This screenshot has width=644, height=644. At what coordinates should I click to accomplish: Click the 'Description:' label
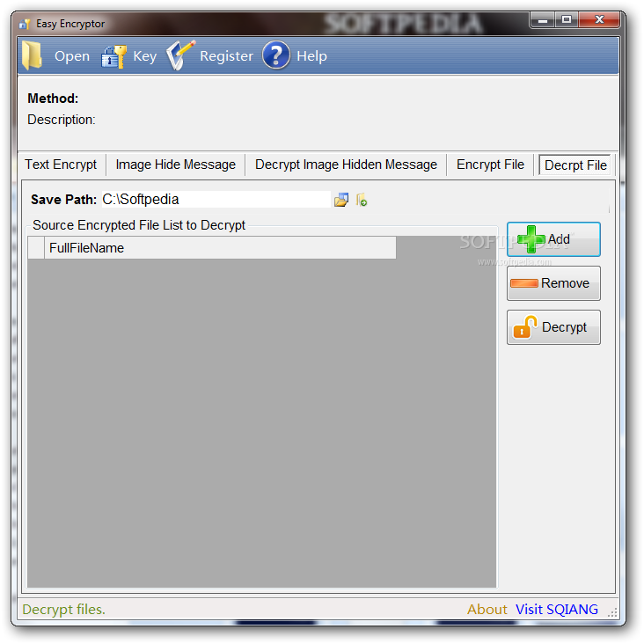point(62,120)
